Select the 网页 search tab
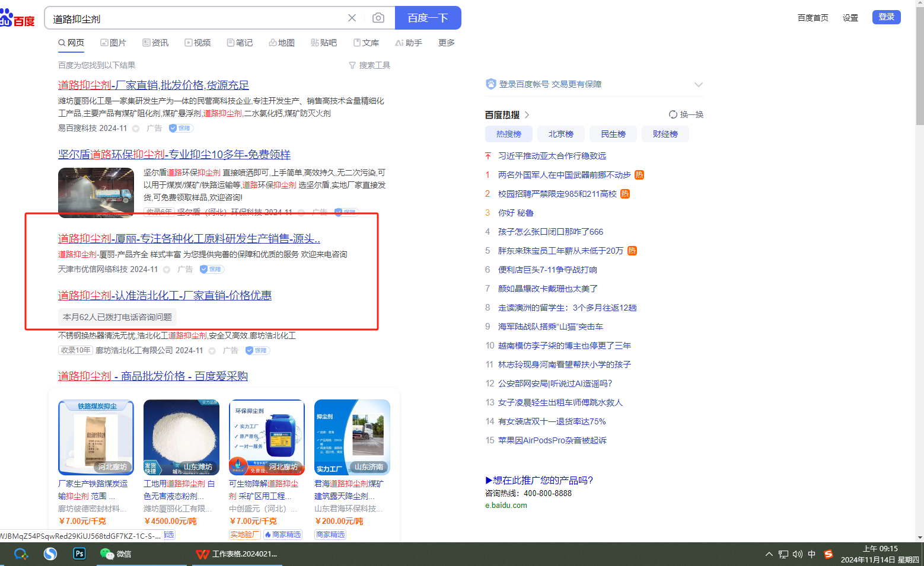 71,43
